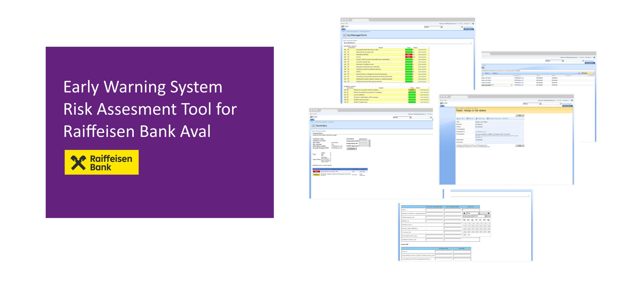Click the Red flag in identified signals table
The width and height of the screenshot is (644, 295).
point(316,171)
